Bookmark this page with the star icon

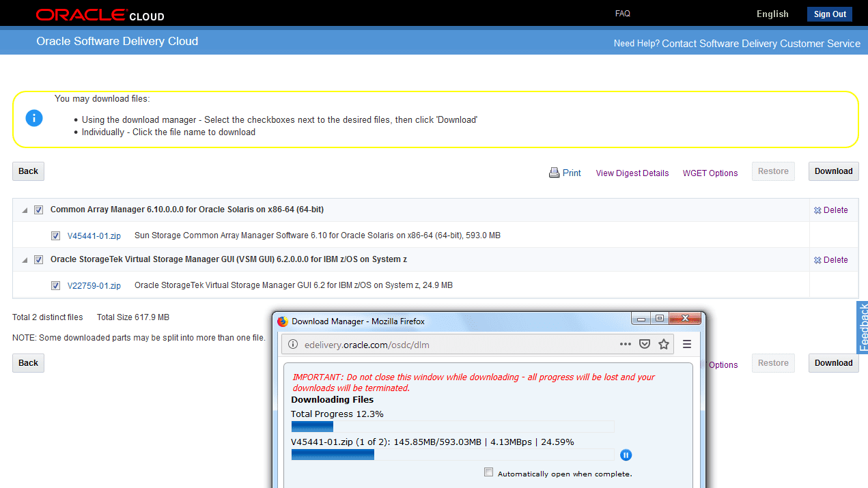(x=664, y=344)
